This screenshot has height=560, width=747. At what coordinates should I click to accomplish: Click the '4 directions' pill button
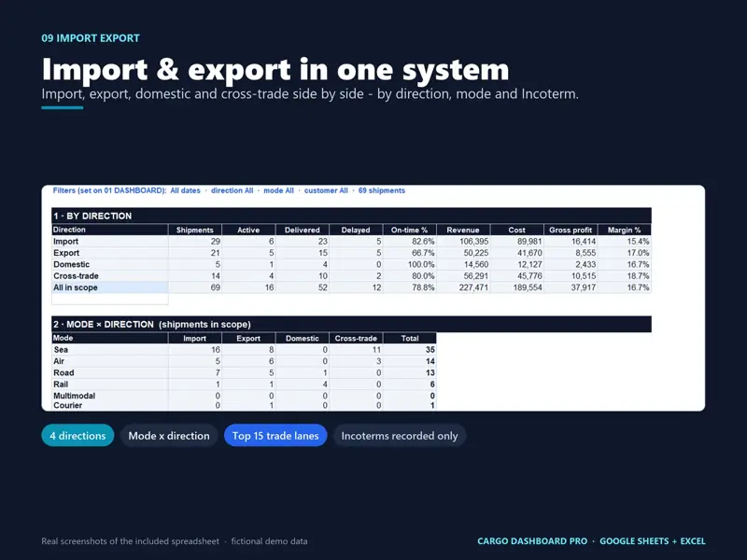[x=78, y=435]
